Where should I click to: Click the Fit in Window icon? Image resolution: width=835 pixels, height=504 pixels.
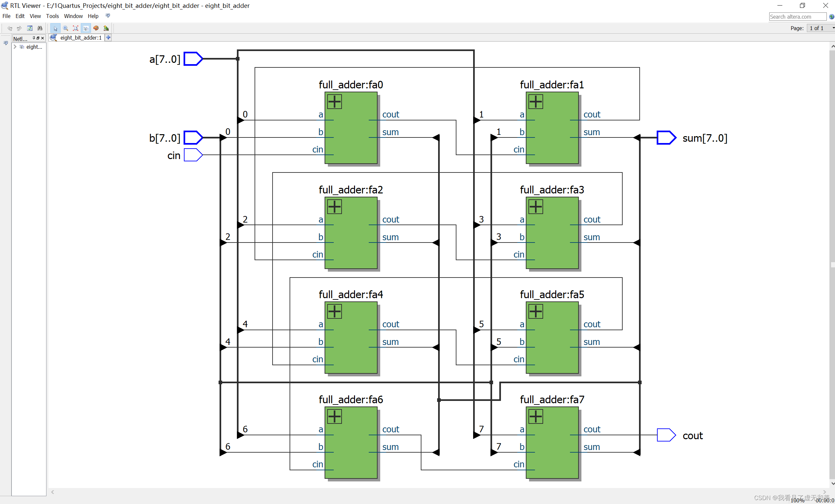coord(76,28)
